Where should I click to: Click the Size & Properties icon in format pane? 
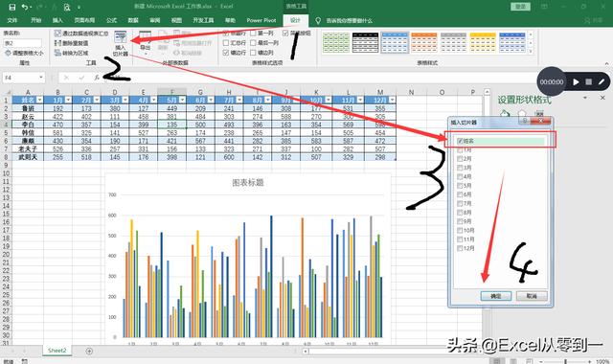point(539,114)
